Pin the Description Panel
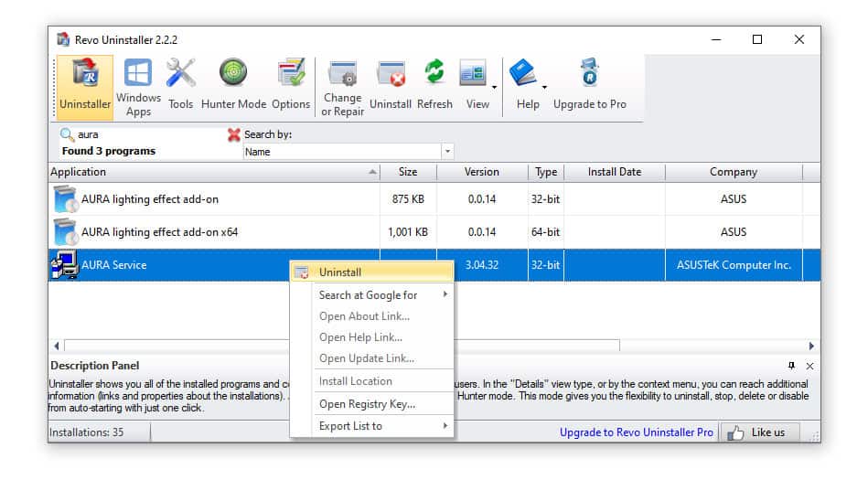The image size is (868, 480). click(791, 366)
